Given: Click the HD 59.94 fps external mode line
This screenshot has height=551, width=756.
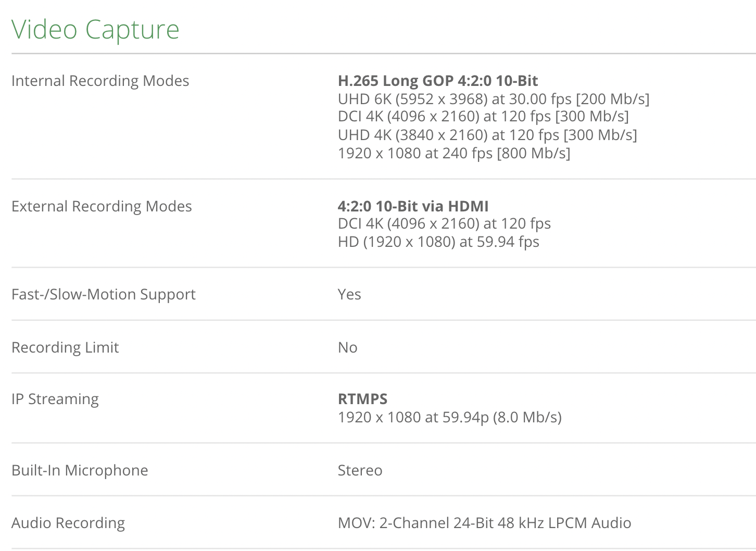Looking at the screenshot, I should (438, 242).
